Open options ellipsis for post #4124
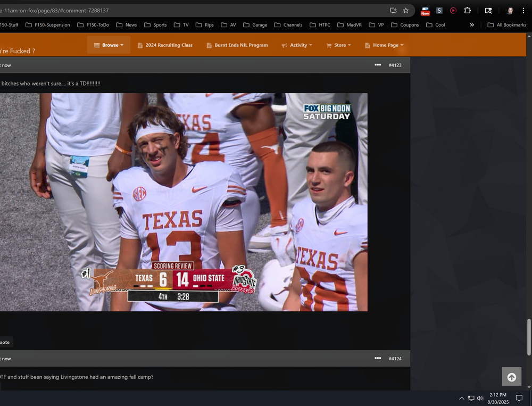This screenshot has height=406, width=532. tap(378, 358)
